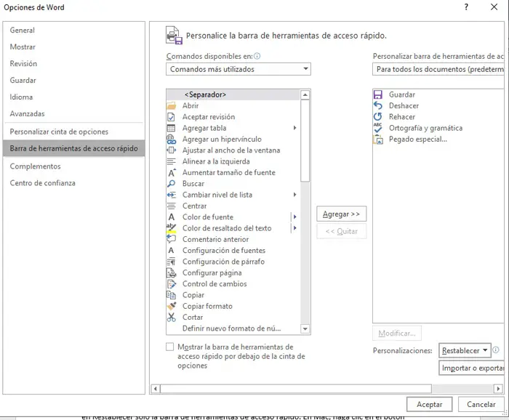This screenshot has width=509, height=420.
Task: Select the Abrir folder icon
Action: pyautogui.click(x=171, y=106)
